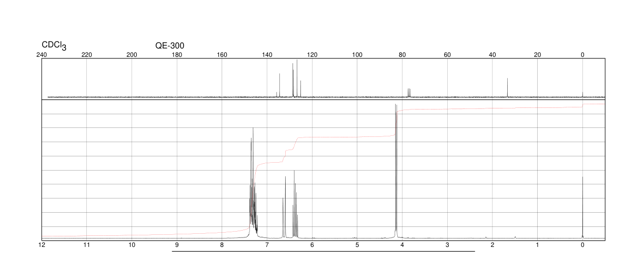Screen dimensions: 644x278
Task: Click the 5 ppm proton axis label
Action: click(357, 245)
